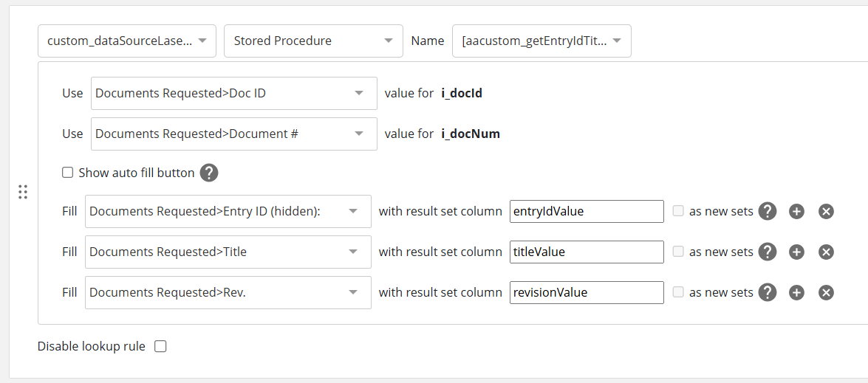Toggle 'as new sets' for the titleValue row
868x383 pixels.
(678, 252)
